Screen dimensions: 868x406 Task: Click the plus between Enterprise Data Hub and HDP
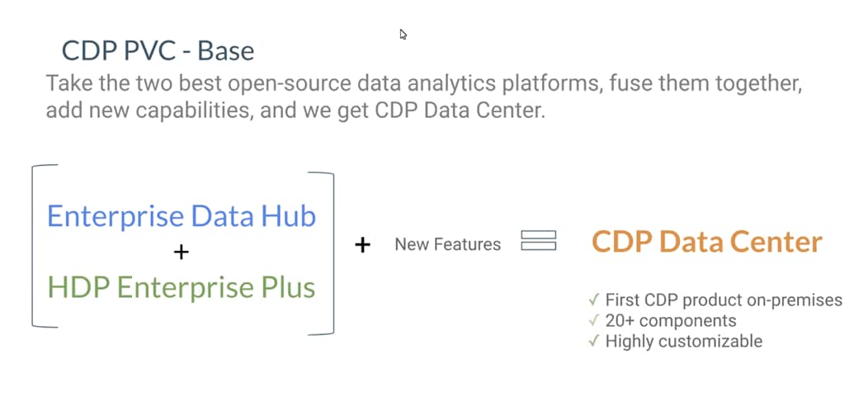pos(181,253)
